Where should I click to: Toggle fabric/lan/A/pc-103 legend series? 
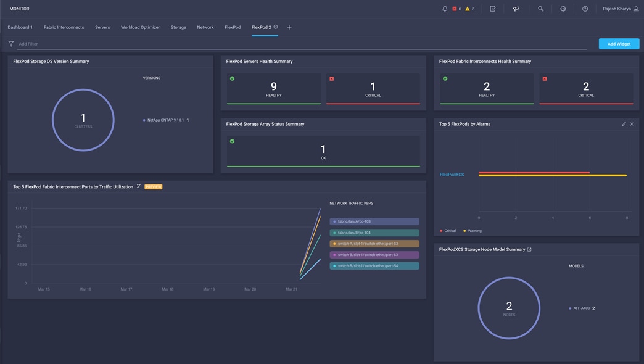pos(374,221)
